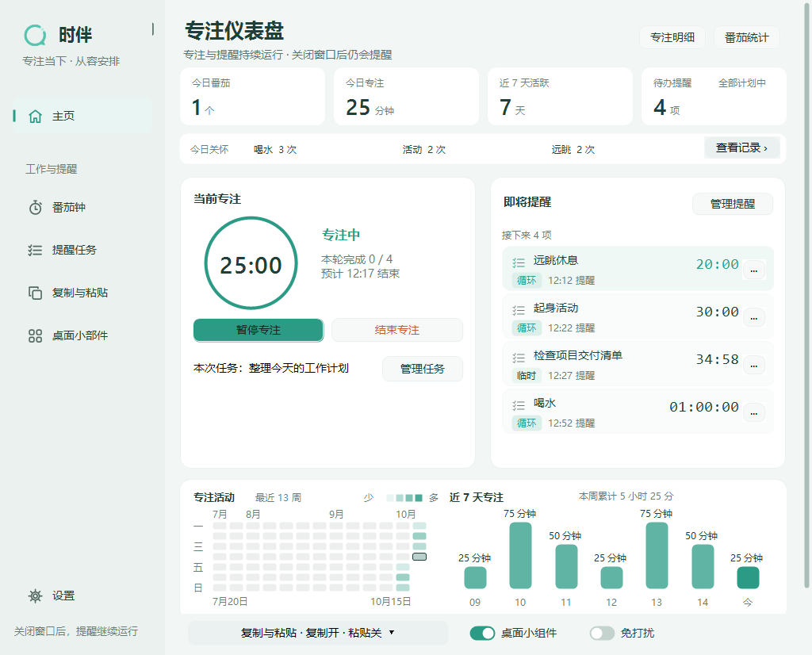Click the list icon of 远眺休息 reminder

coord(519,262)
